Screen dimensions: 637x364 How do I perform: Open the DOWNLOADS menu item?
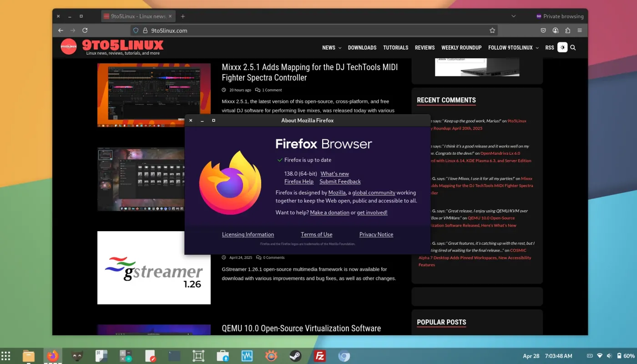click(x=362, y=47)
